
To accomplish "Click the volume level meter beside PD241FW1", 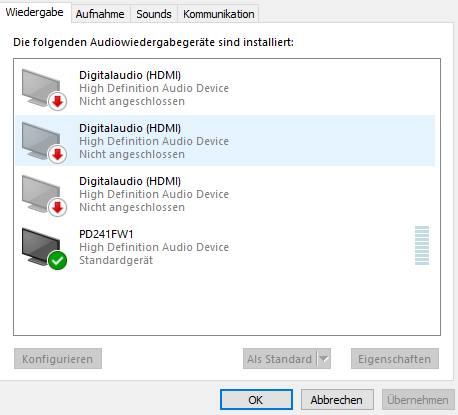I will 422,246.
